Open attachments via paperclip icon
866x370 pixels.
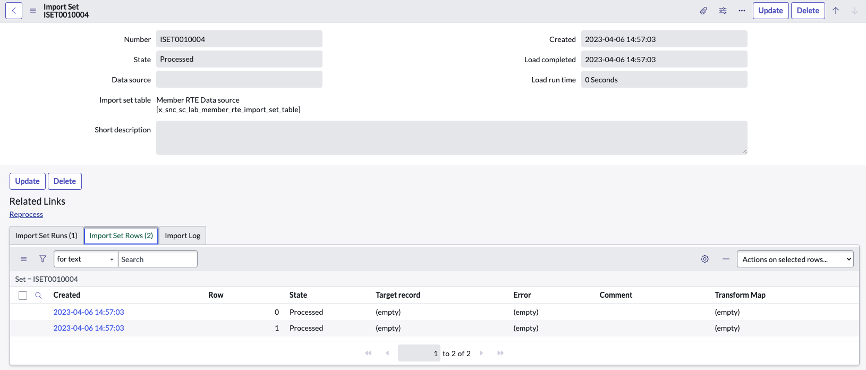click(x=703, y=10)
